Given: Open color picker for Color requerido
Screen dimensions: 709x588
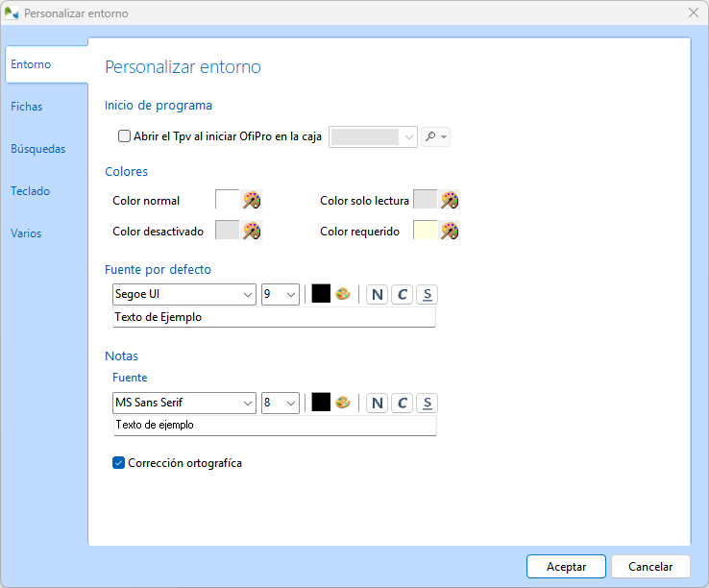Looking at the screenshot, I should [450, 231].
